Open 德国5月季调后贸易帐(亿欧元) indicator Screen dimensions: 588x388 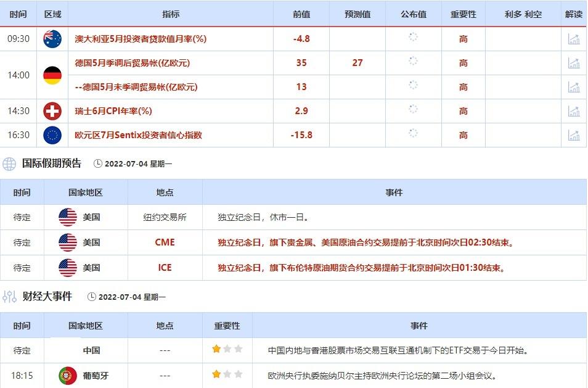click(133, 63)
